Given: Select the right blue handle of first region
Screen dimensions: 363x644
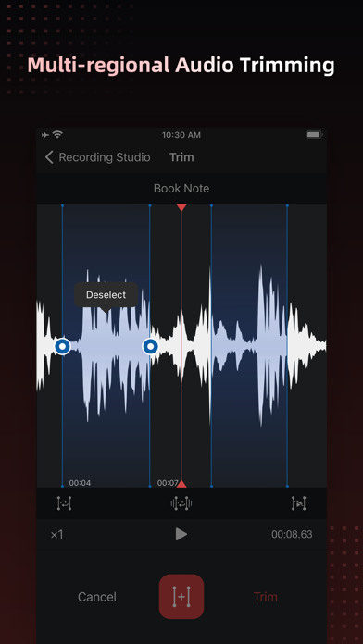Looking at the screenshot, I should [x=150, y=347].
